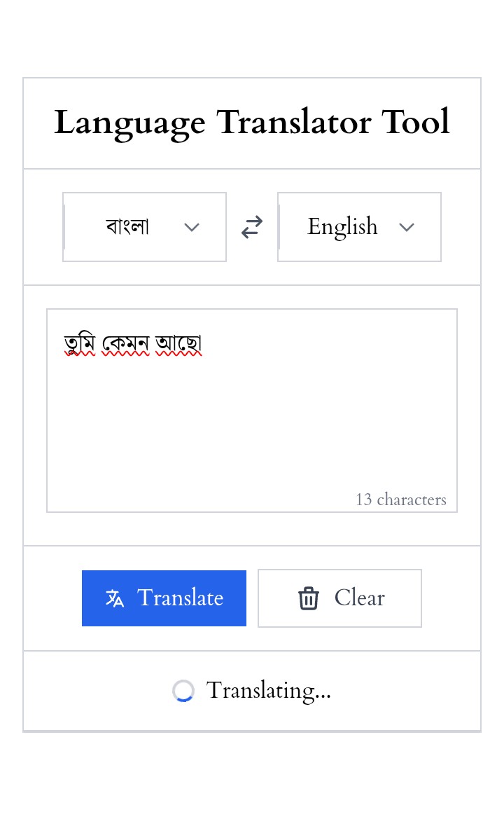Click the swap languages arrows icon
Screen dimensions: 504x819
(x=252, y=227)
